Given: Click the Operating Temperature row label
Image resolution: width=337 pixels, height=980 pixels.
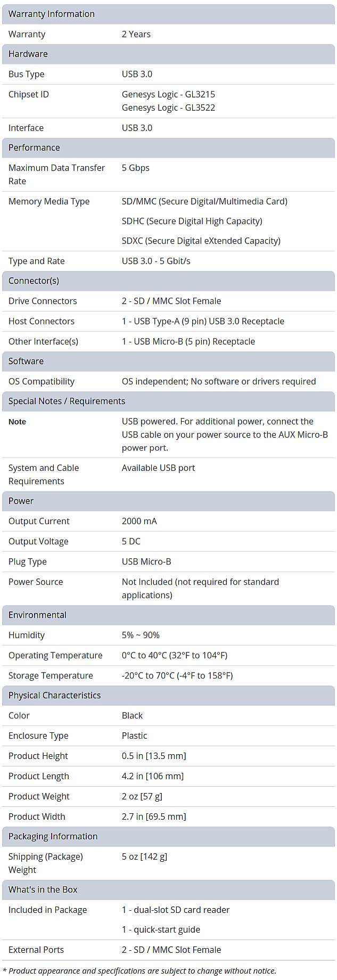Looking at the screenshot, I should point(55,655).
